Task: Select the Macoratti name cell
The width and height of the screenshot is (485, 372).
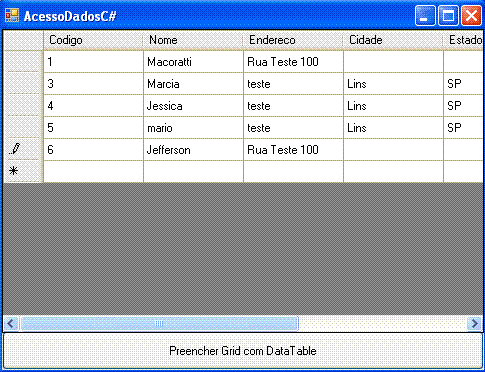Action: pos(193,61)
